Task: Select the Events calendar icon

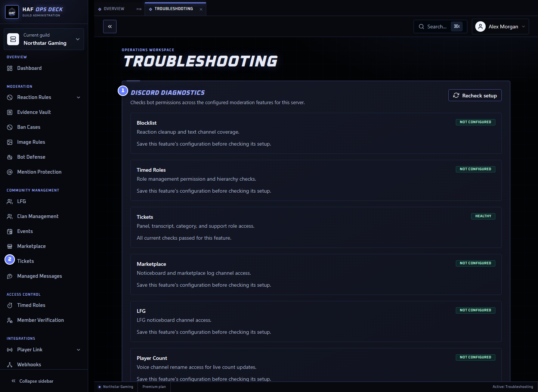Action: pyautogui.click(x=10, y=231)
